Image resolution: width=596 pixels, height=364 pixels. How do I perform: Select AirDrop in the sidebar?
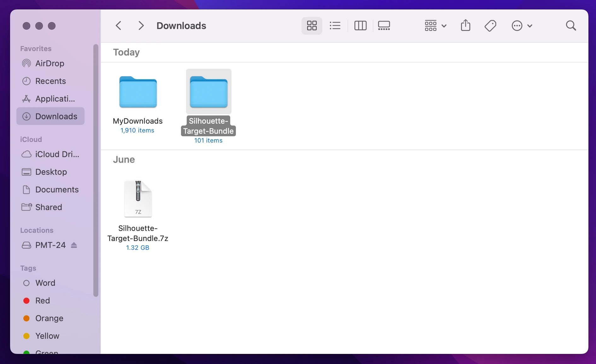50,63
